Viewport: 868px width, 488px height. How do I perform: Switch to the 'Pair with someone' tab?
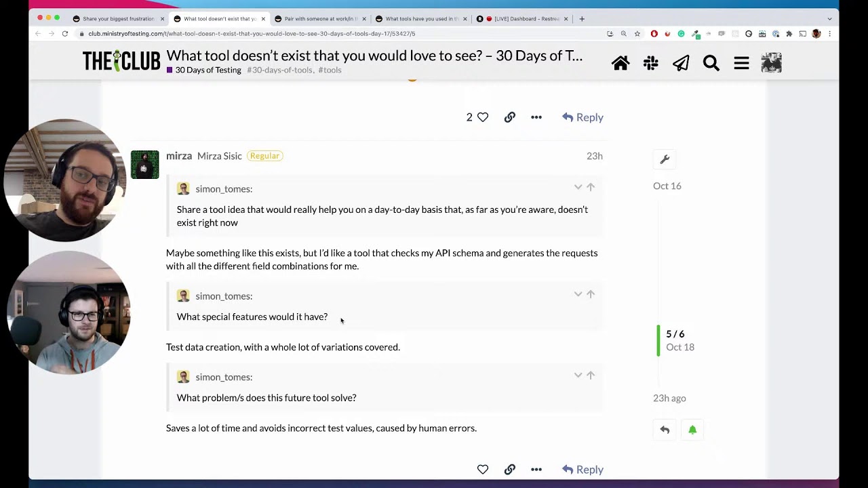(320, 19)
